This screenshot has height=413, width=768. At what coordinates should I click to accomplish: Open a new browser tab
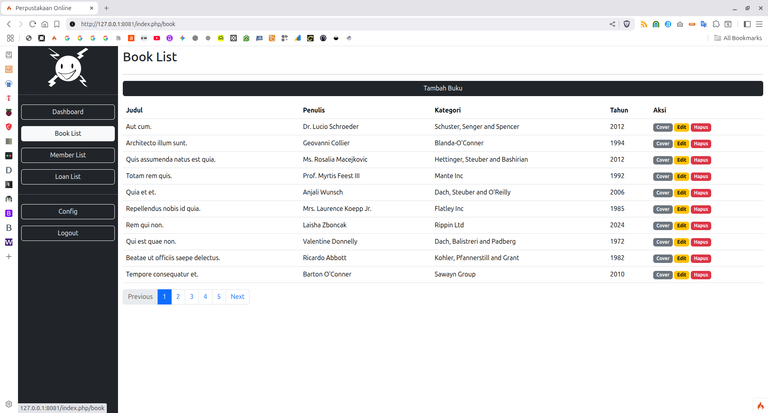point(106,8)
